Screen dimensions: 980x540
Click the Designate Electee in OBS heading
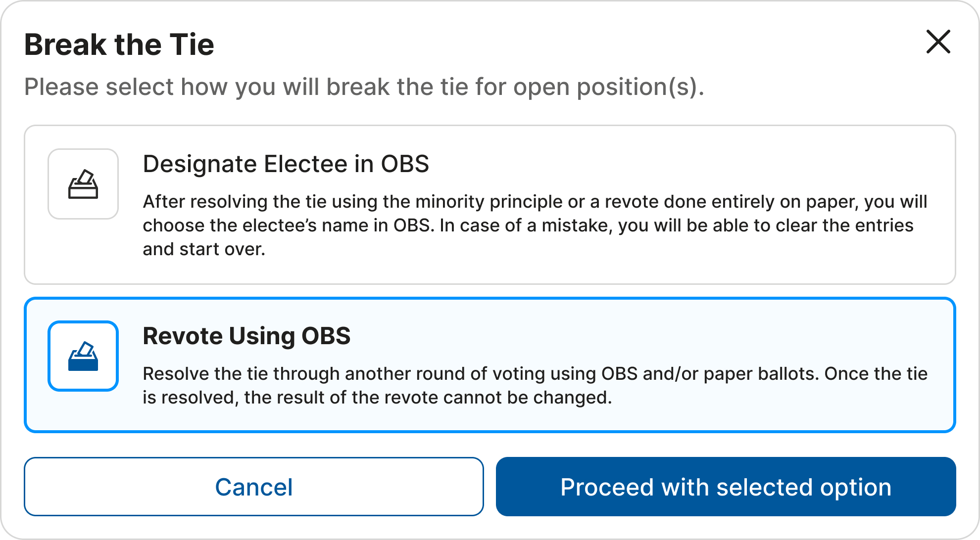(286, 164)
